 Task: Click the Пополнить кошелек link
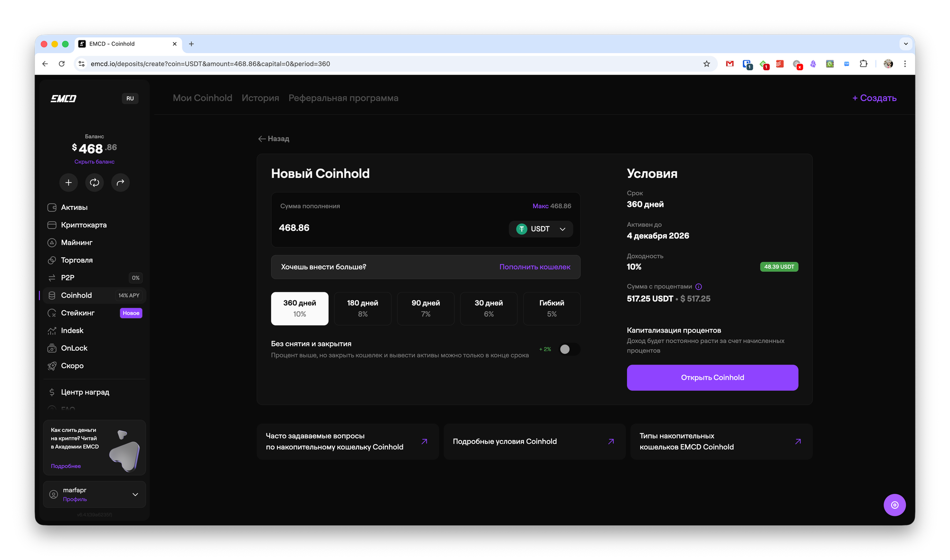534,267
